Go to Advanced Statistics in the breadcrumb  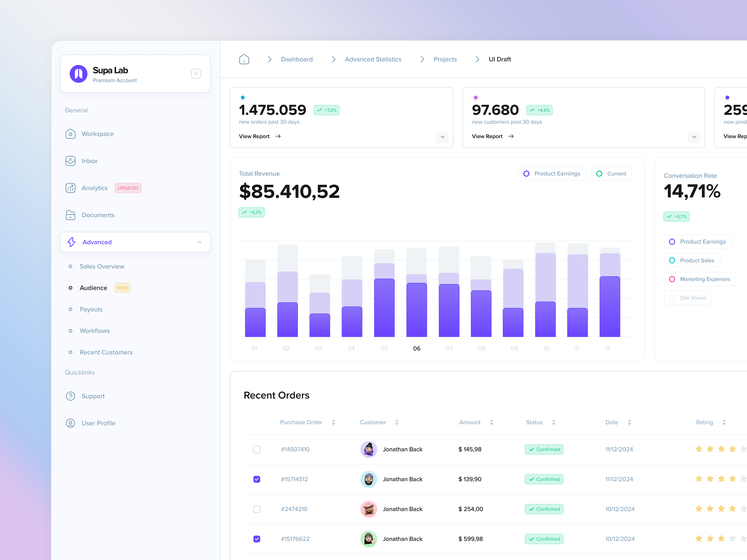tap(373, 59)
